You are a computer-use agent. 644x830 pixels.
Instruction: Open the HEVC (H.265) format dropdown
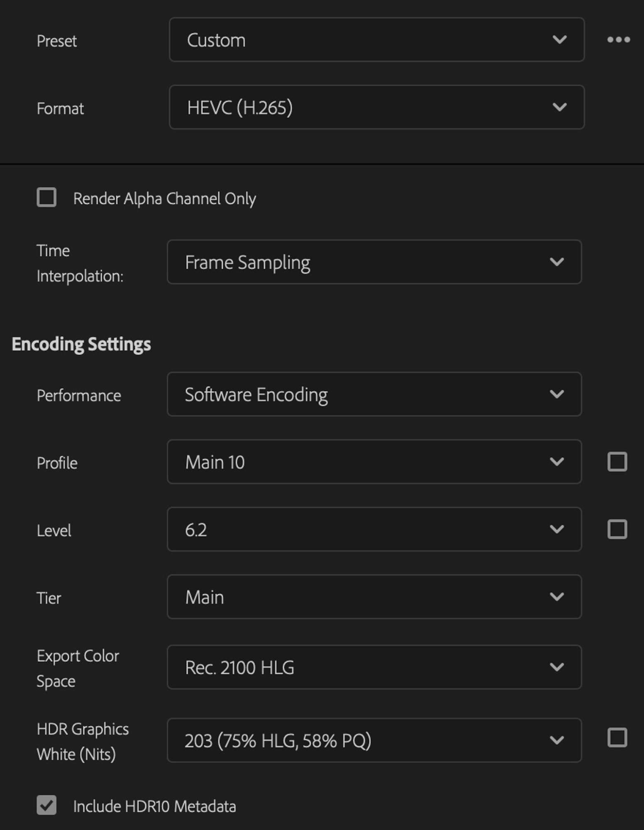click(377, 107)
